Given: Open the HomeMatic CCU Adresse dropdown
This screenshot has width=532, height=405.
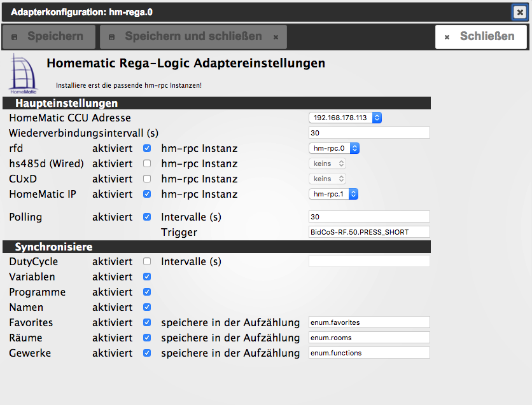Looking at the screenshot, I should (345, 118).
